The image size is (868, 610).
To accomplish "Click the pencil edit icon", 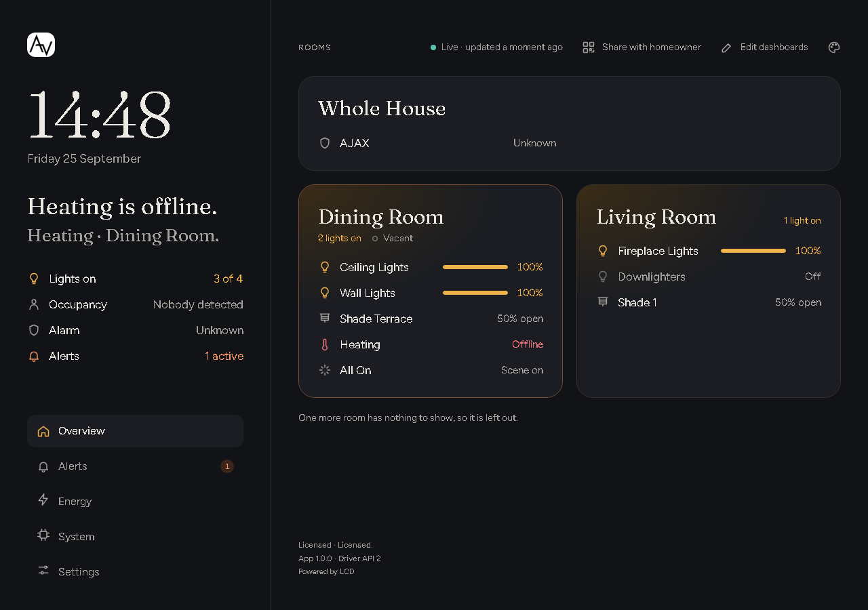I will pyautogui.click(x=726, y=47).
